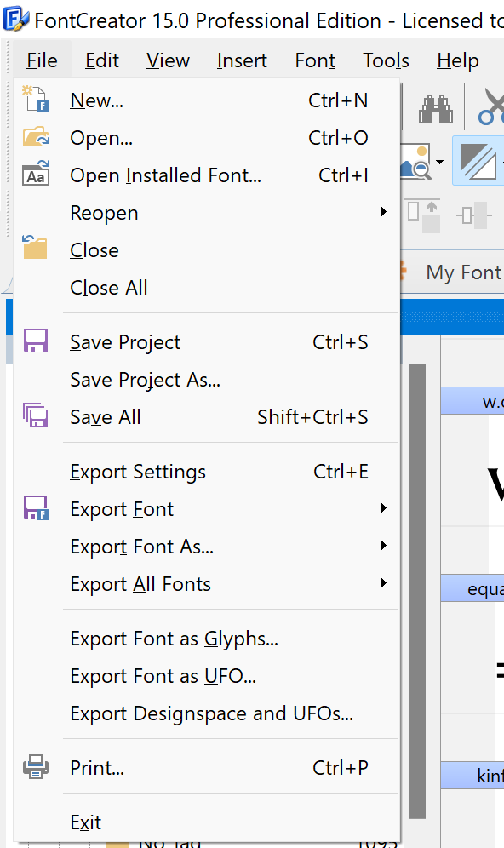Expand the Export Font As submenu arrow
This screenshot has width=504, height=848.
(x=383, y=545)
